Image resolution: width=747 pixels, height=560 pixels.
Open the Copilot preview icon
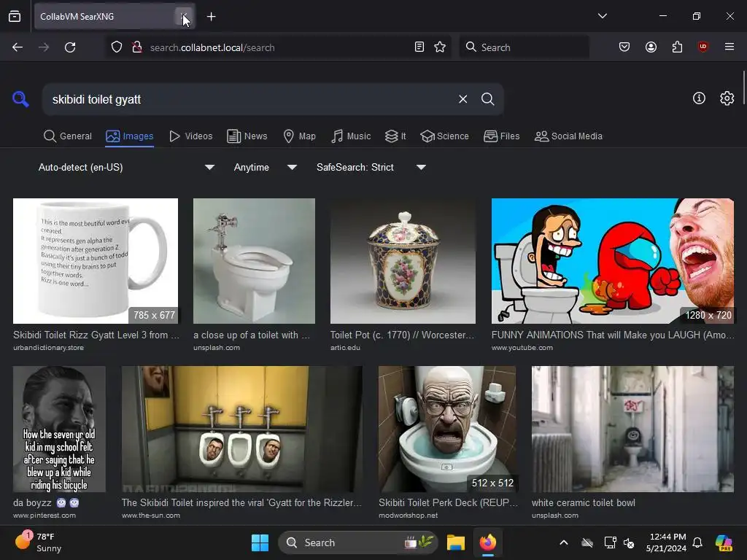coord(724,542)
